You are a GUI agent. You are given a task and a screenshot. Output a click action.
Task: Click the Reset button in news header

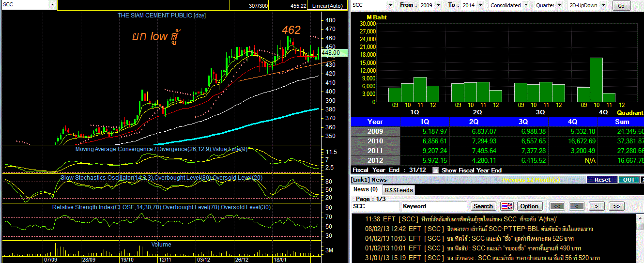pos(602,180)
